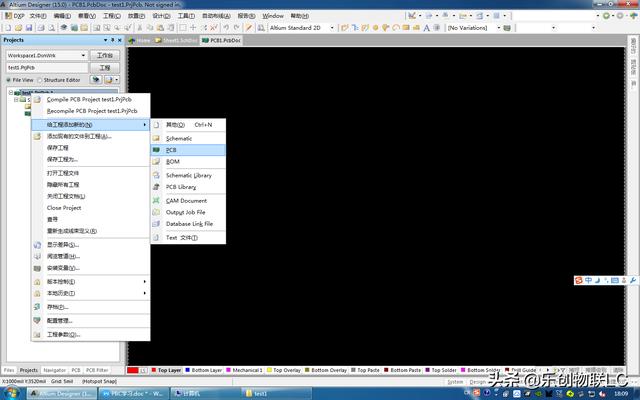Viewport: 640px width, 400px height.
Task: Click the Place Pad round icon
Action: coord(375,28)
